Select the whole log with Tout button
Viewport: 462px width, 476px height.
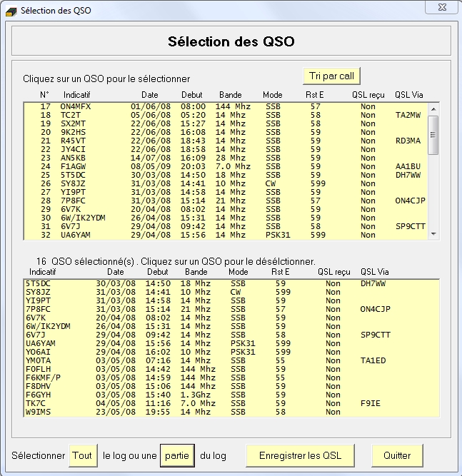click(x=83, y=455)
